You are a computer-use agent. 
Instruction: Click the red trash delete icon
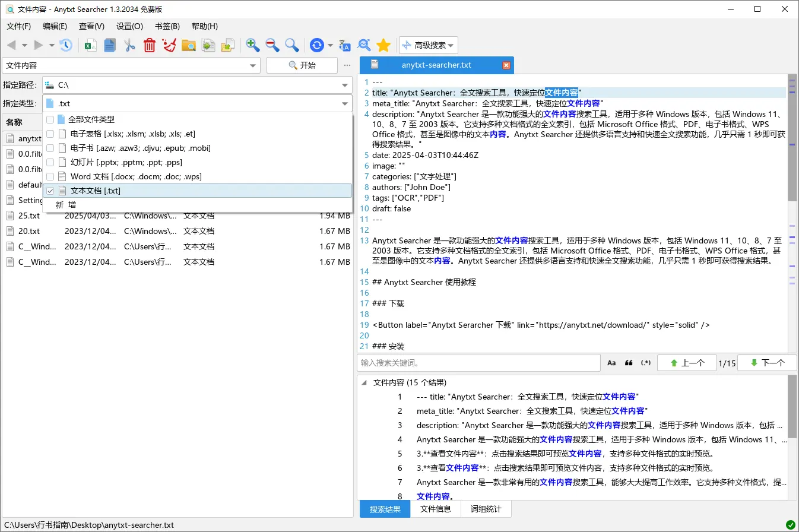click(x=149, y=45)
